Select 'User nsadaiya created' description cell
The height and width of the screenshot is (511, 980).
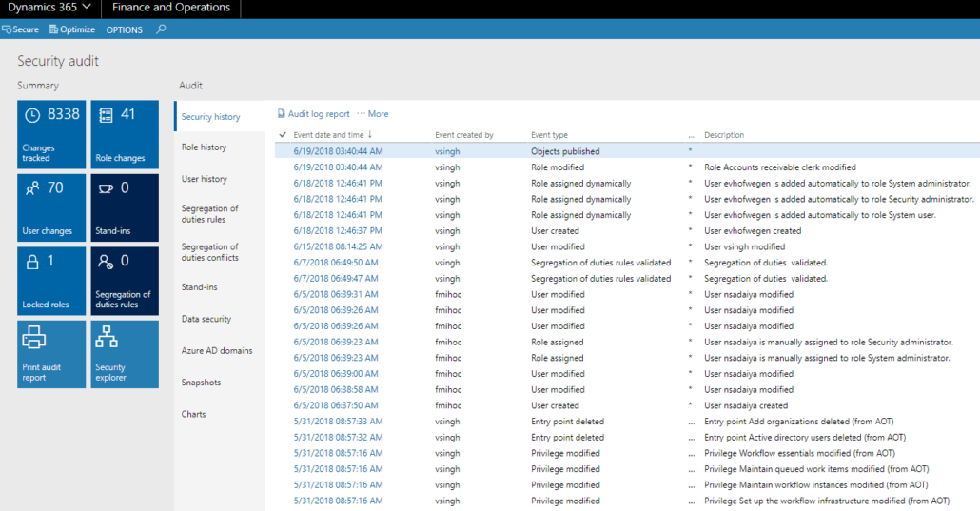point(746,405)
